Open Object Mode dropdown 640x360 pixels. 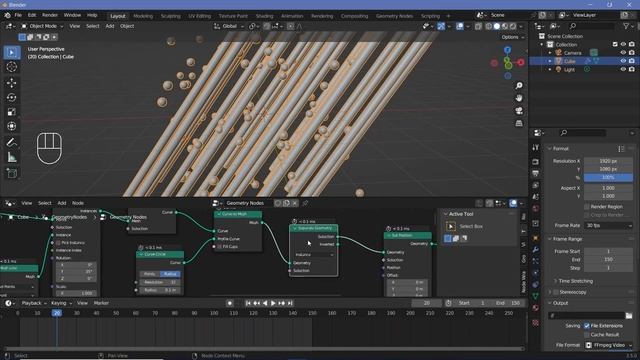pyautogui.click(x=42, y=26)
